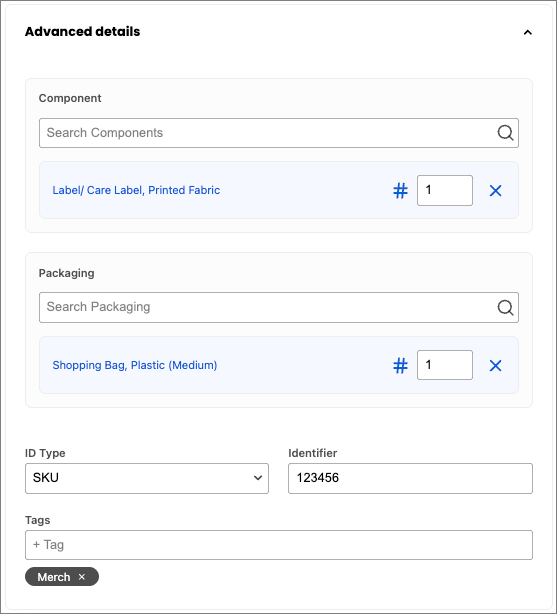Click the Shopping Bag quantity field
The height and width of the screenshot is (614, 557).
(x=445, y=365)
